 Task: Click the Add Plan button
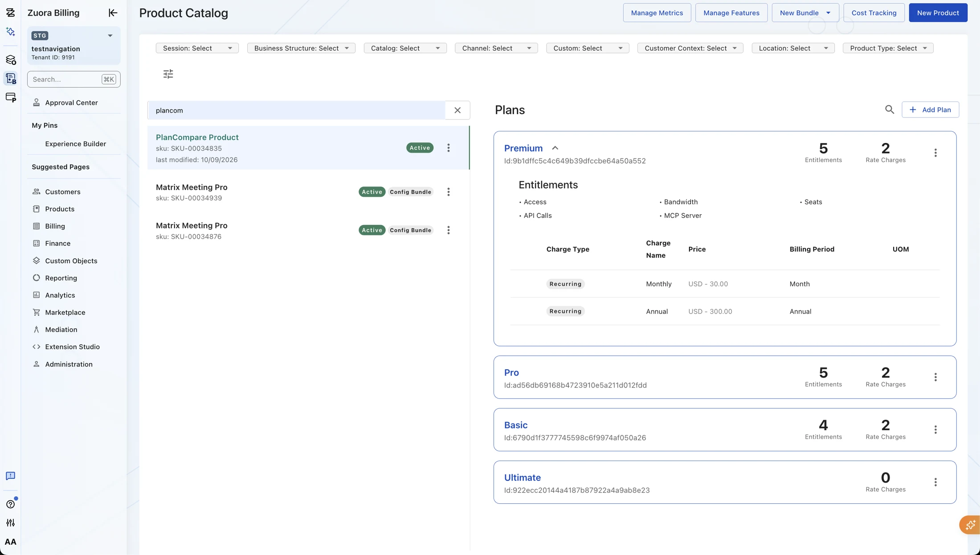click(930, 110)
